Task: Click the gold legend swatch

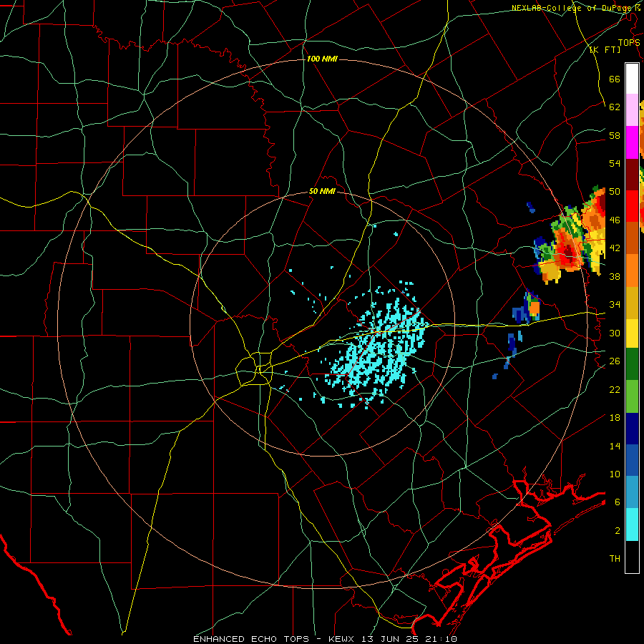Action: tap(632, 302)
